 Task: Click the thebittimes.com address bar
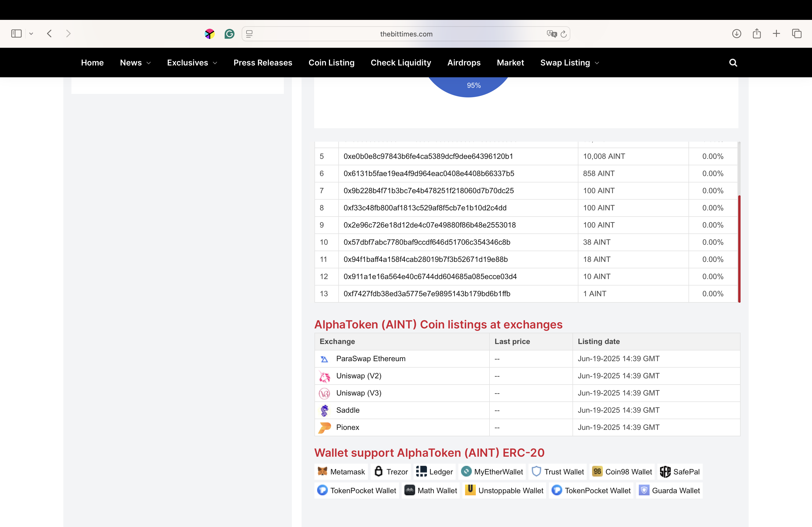tap(406, 34)
